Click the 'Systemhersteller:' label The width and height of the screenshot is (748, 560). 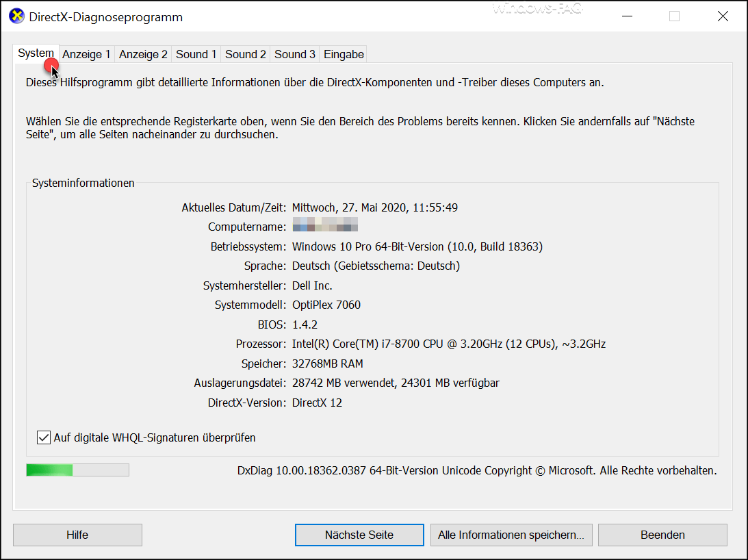pos(244,285)
